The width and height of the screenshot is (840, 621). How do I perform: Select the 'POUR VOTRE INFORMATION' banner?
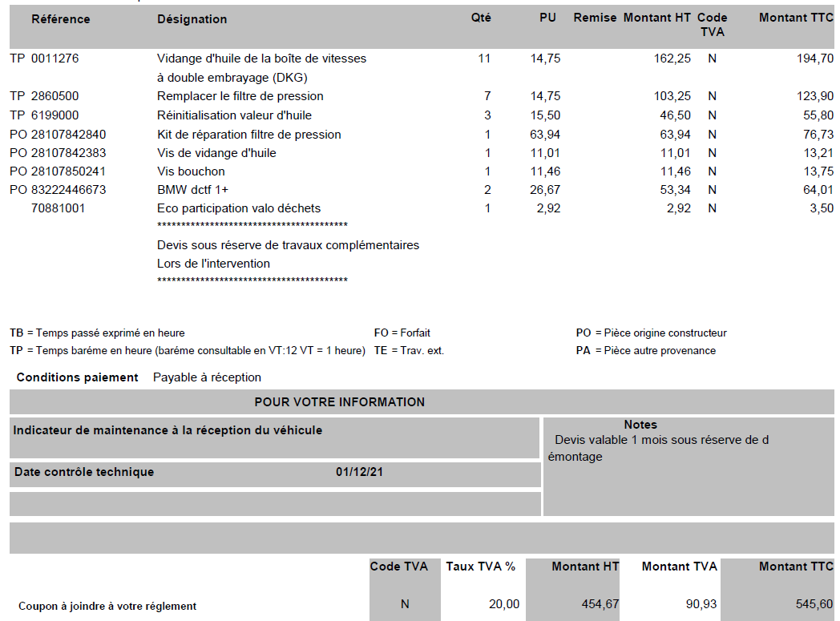pyautogui.click(x=340, y=402)
